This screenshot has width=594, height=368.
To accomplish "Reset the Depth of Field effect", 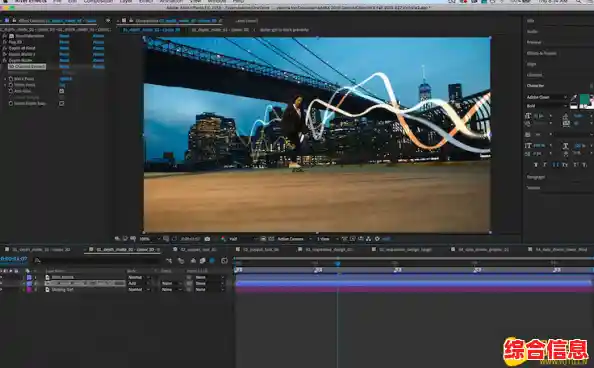I will click(x=64, y=48).
